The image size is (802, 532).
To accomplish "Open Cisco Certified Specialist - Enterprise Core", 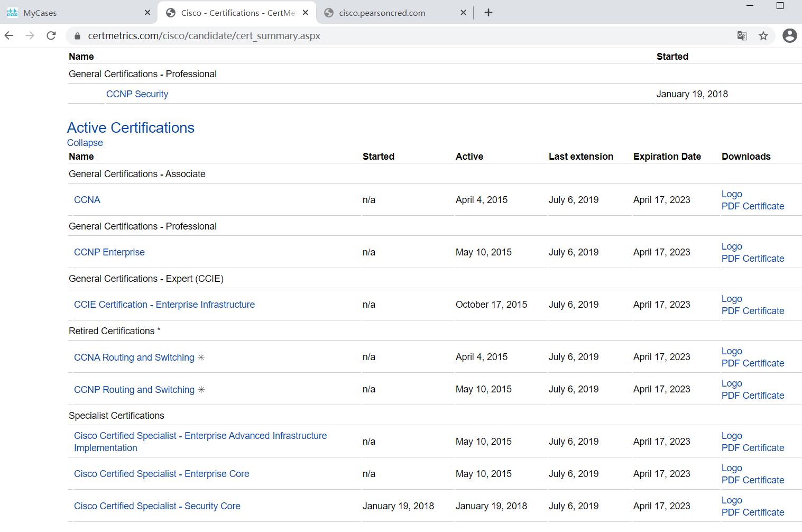I will click(162, 474).
